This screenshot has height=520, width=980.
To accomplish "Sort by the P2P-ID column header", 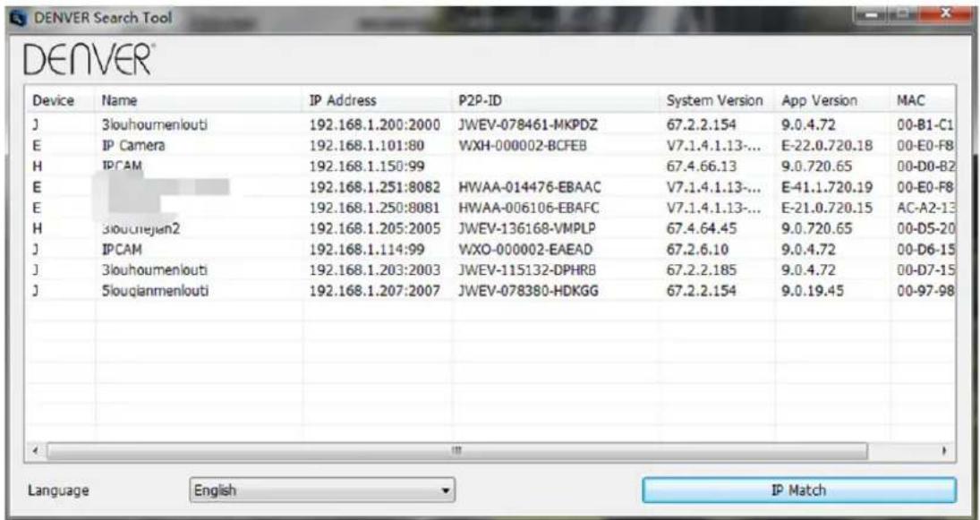I will click(480, 100).
